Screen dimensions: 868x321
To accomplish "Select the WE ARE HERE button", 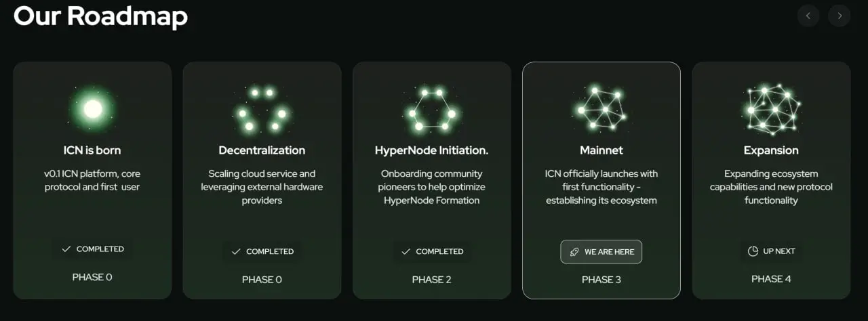I will (601, 252).
